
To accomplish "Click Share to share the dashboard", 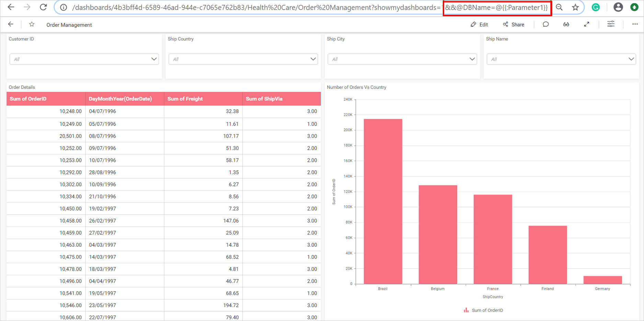I will coord(514,24).
